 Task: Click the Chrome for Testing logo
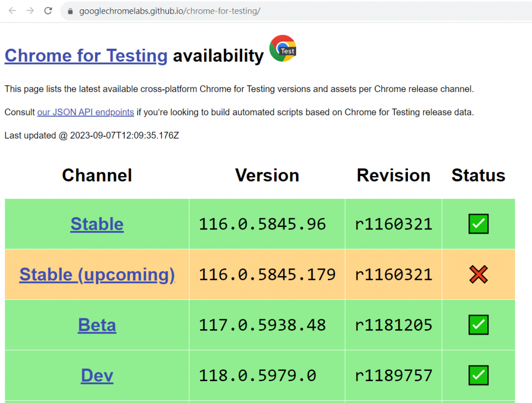coord(283,49)
